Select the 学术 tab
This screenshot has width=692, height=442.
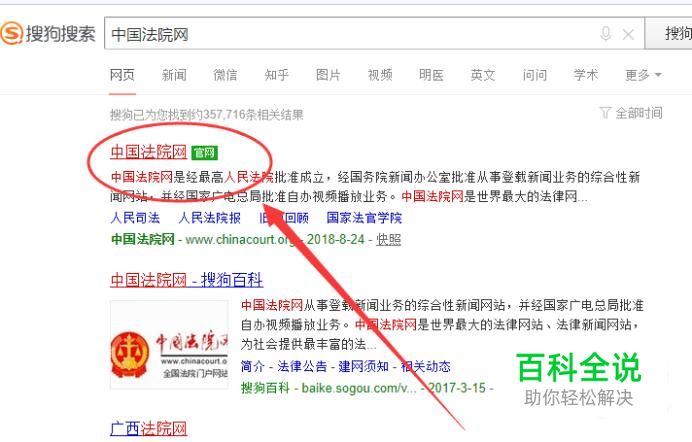click(586, 75)
